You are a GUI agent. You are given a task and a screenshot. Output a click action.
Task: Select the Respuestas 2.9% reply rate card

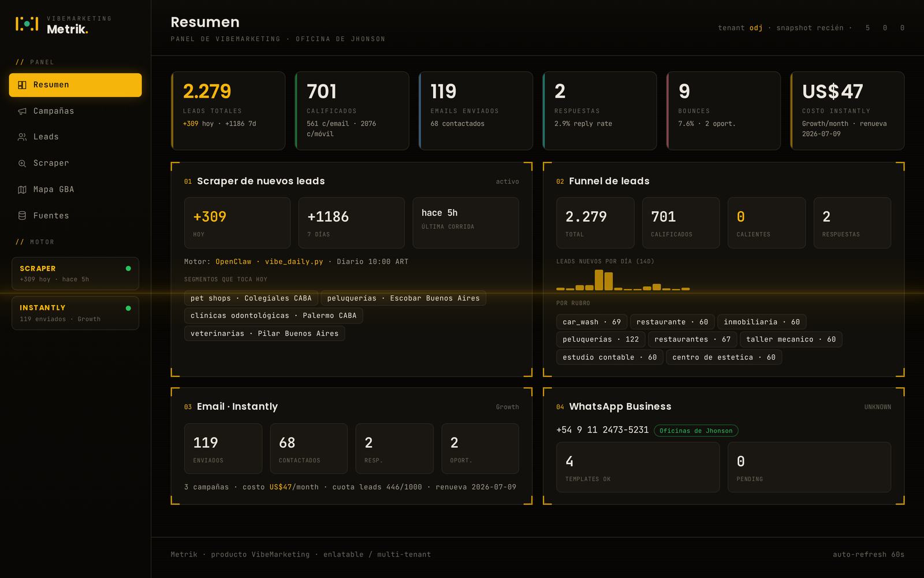pyautogui.click(x=599, y=111)
